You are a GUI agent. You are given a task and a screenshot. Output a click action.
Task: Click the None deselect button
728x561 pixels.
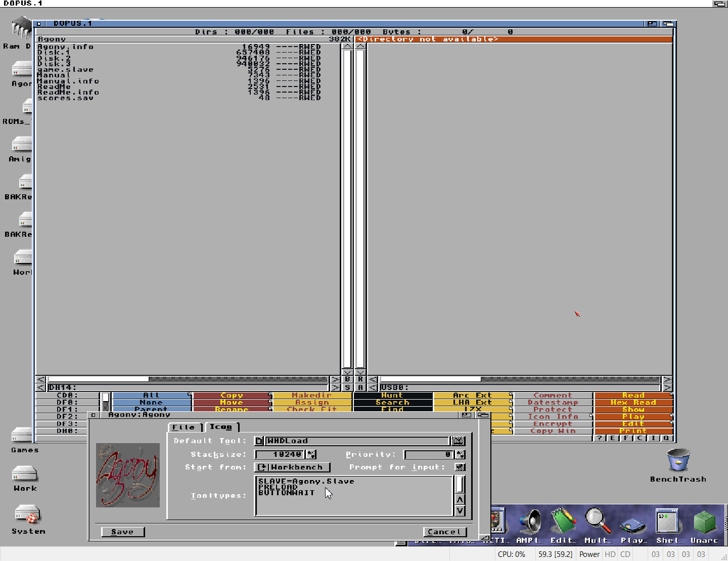[151, 402]
